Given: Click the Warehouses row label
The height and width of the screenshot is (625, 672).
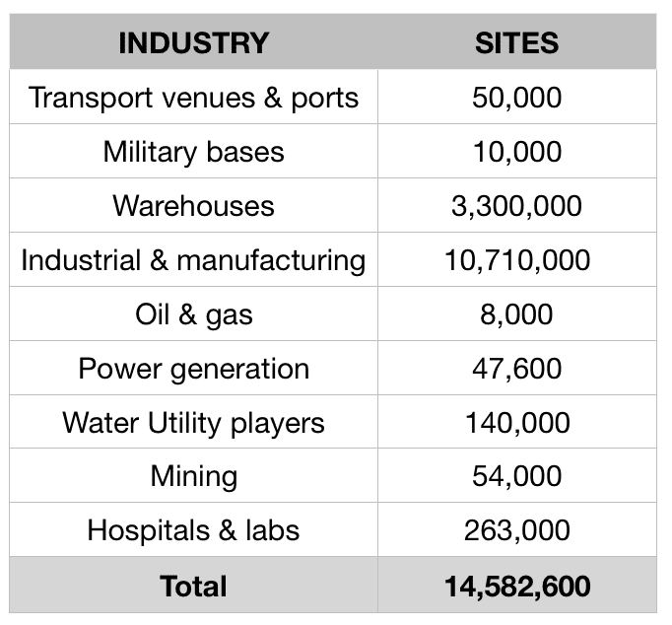Looking at the screenshot, I should point(193,206).
